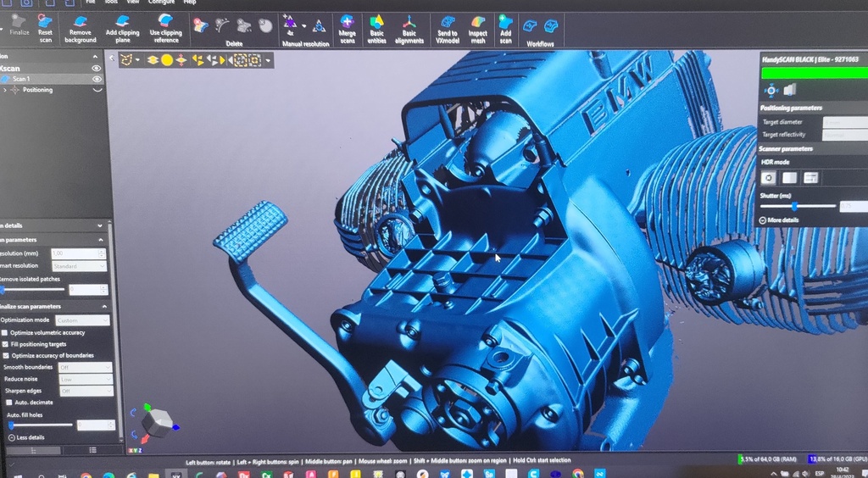
Task: Select the Use clipping reference tool
Action: click(x=165, y=29)
